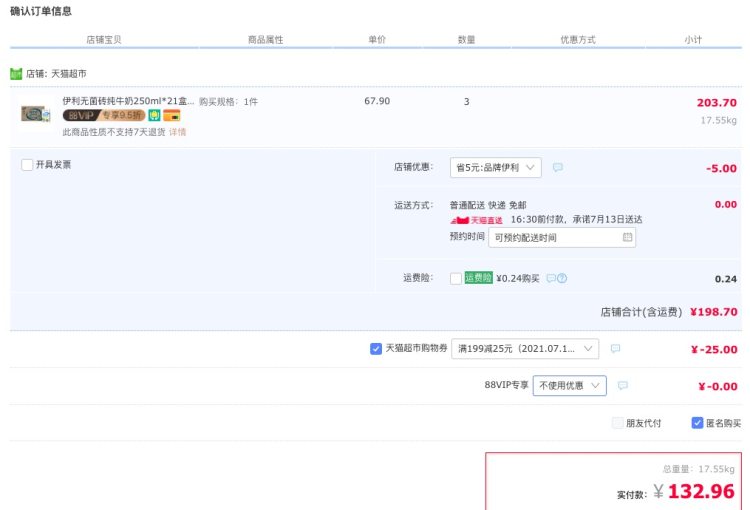Click the 运费险 comment bubble icon
The width and height of the screenshot is (750, 510).
point(551,278)
